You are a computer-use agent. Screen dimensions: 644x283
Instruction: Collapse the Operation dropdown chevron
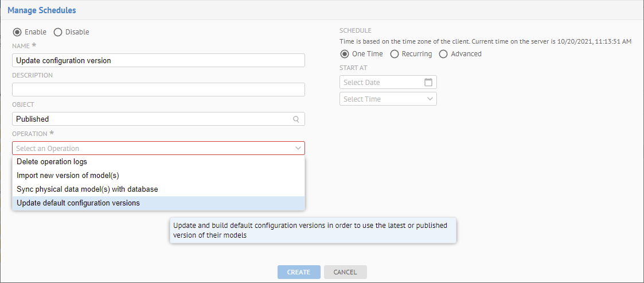[x=298, y=148]
